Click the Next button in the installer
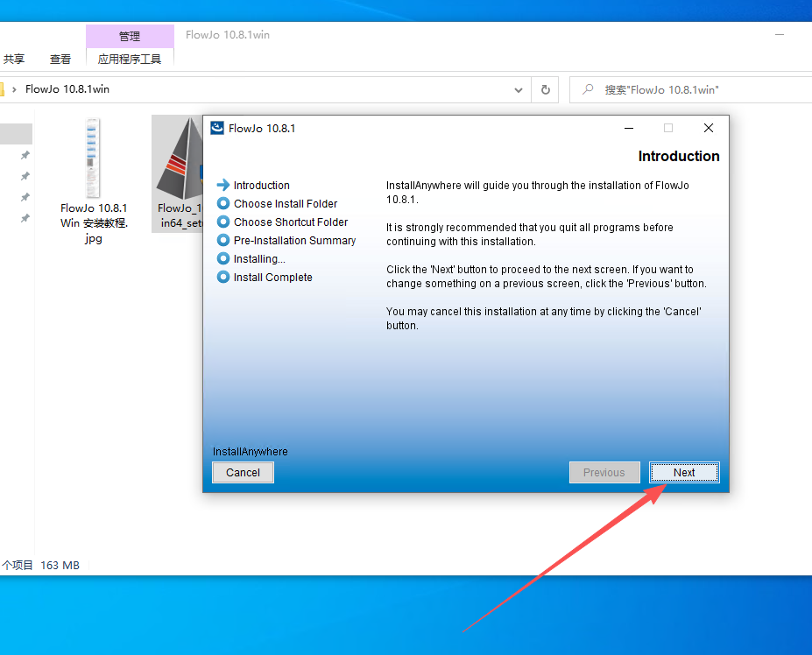The width and height of the screenshot is (812, 655). click(x=684, y=472)
